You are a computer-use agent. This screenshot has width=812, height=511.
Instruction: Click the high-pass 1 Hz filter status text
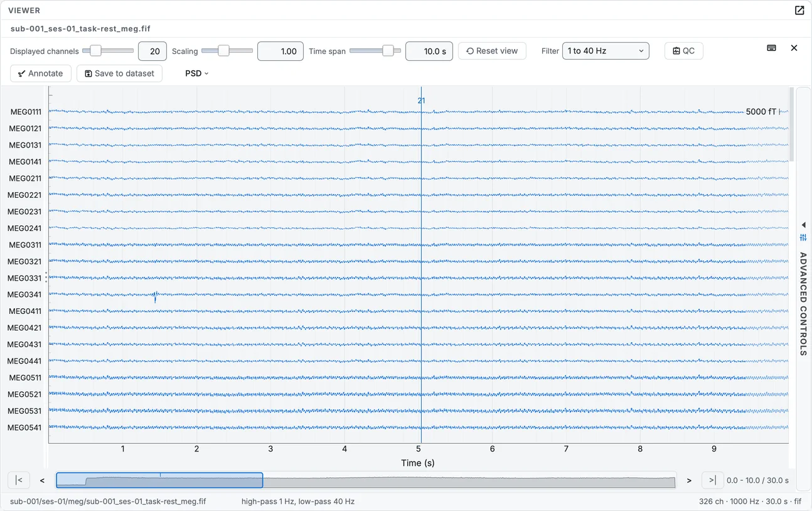[298, 502]
